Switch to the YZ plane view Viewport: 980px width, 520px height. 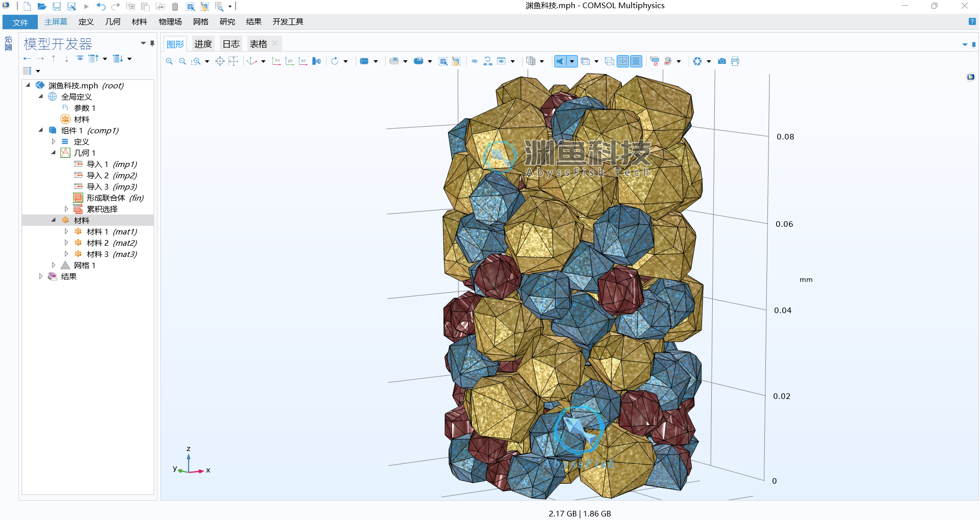click(x=290, y=61)
